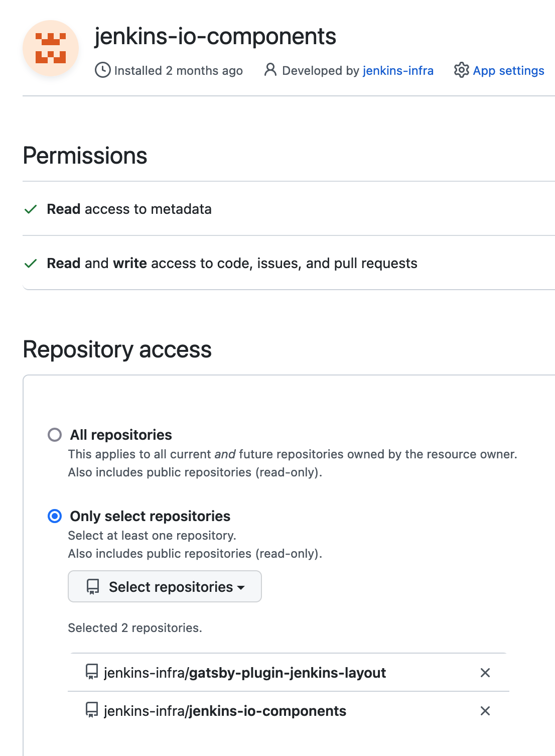
Task: Click the book icon inside Select repositories button
Action: 93,586
